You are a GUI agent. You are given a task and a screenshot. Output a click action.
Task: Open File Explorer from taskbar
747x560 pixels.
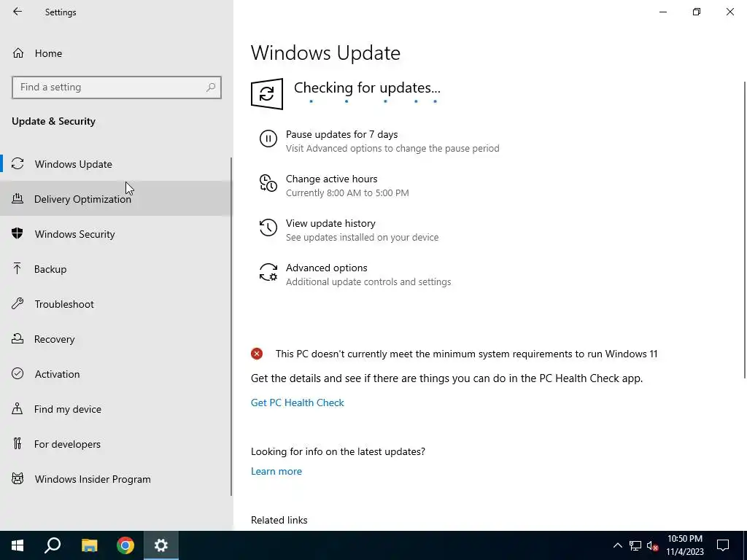(89, 545)
